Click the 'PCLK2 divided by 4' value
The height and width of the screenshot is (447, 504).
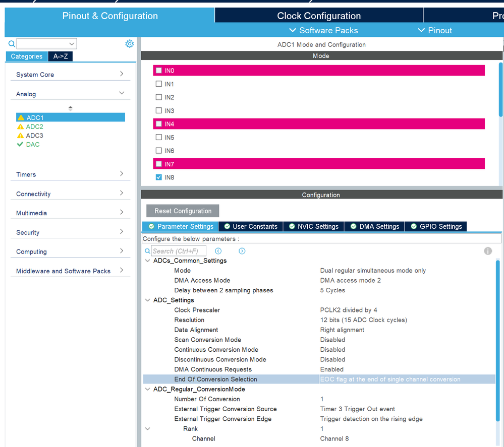click(349, 310)
